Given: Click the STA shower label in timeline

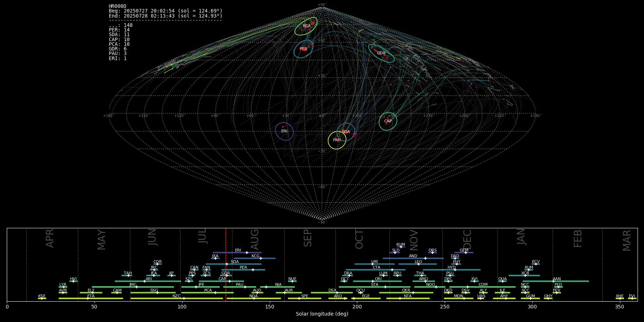Looking at the screenshot, I should [x=375, y=285].
